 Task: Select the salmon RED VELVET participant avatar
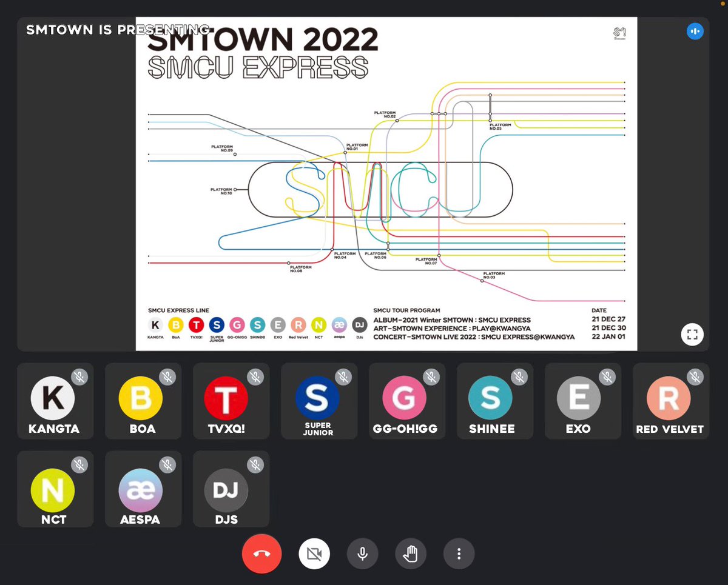(x=669, y=398)
